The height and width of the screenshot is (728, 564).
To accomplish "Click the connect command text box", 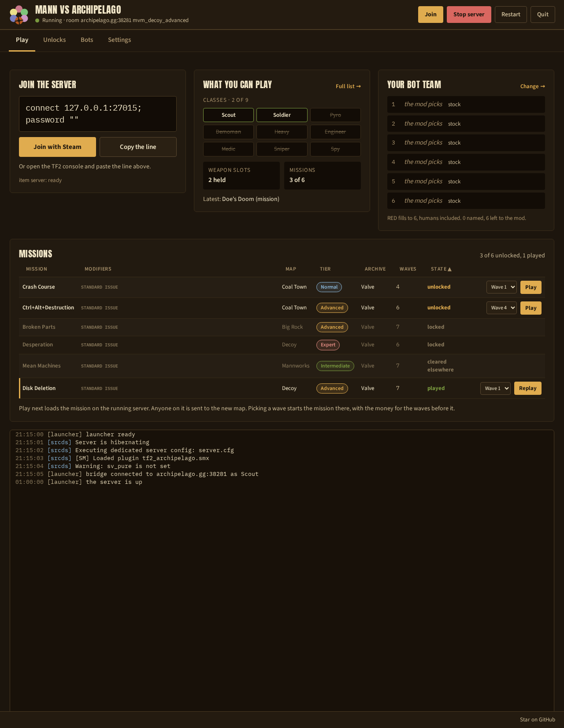I will point(98,114).
